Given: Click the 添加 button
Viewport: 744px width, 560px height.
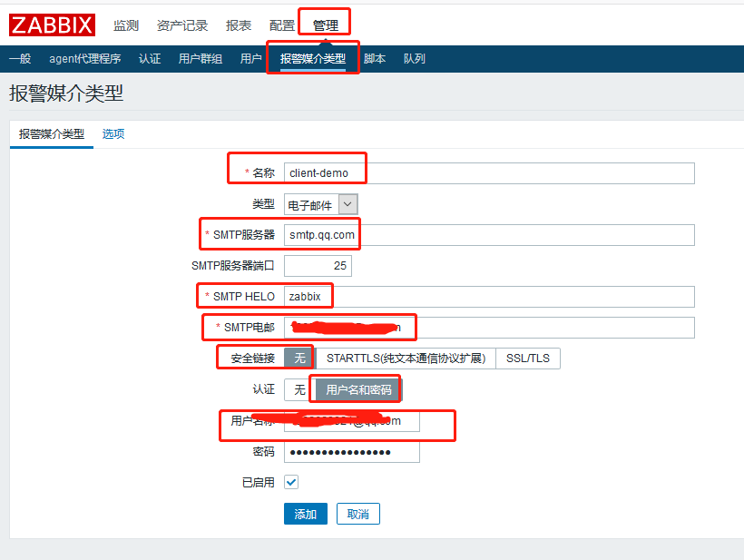Looking at the screenshot, I should (306, 514).
